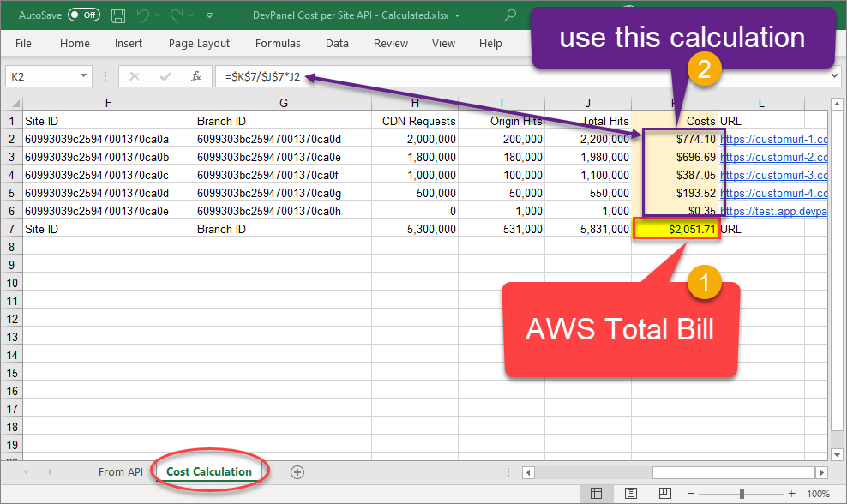The width and height of the screenshot is (847, 504).
Task: Toggle the AutoSave switch
Action: click(x=83, y=15)
